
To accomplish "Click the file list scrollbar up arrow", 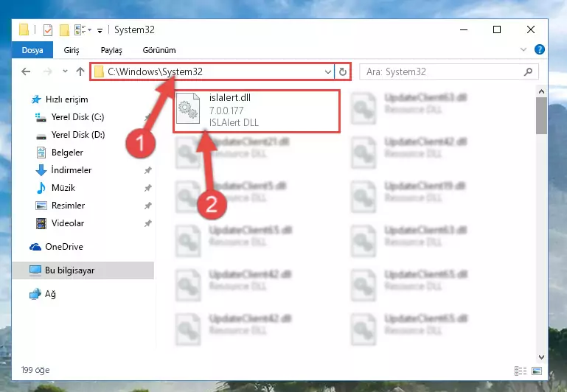I will point(541,92).
